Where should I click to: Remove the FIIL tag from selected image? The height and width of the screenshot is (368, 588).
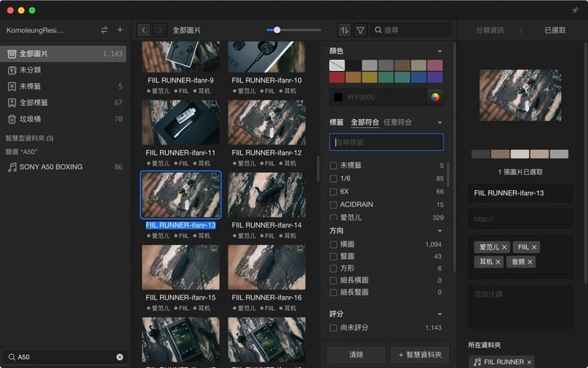tap(534, 247)
